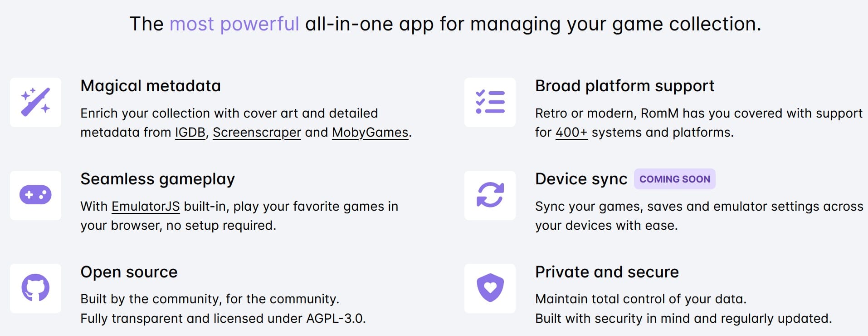Viewport: 868px width, 336px height.
Task: Click the purple gamepad controller icon
Action: 35,195
